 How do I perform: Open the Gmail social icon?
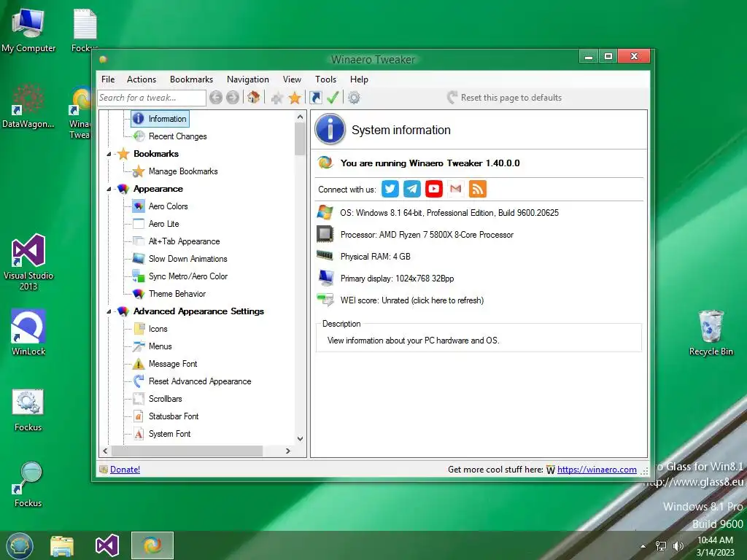pyautogui.click(x=455, y=189)
